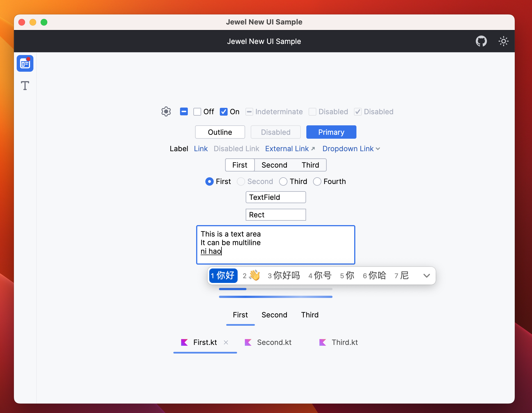The width and height of the screenshot is (532, 413).
Task: Select Third in the segmented control
Action: pyautogui.click(x=311, y=165)
